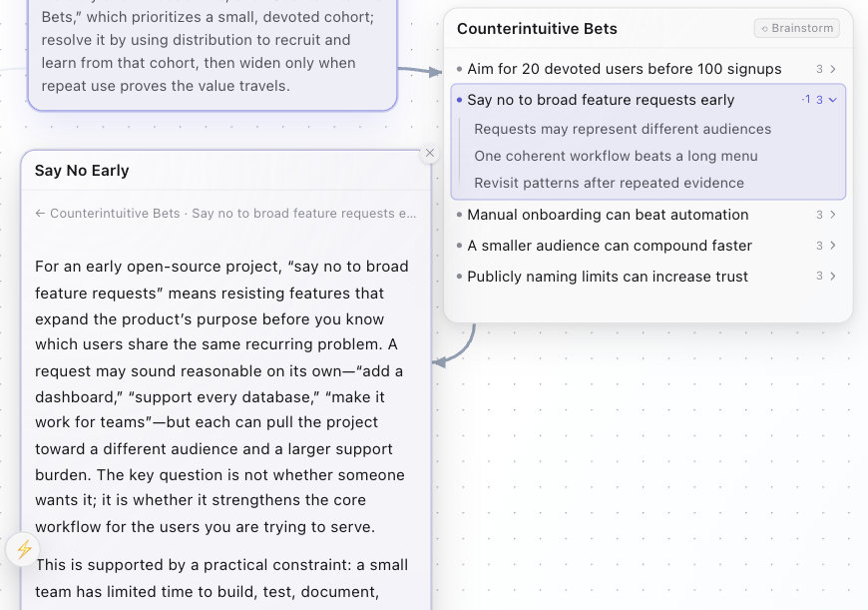The height and width of the screenshot is (610, 868).
Task: Expand Manual onboarding can beat automation chevron
Action: (832, 215)
